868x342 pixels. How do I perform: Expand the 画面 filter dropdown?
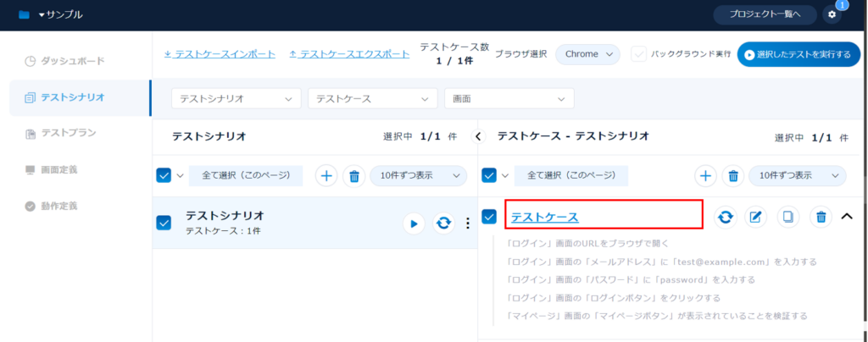[509, 98]
